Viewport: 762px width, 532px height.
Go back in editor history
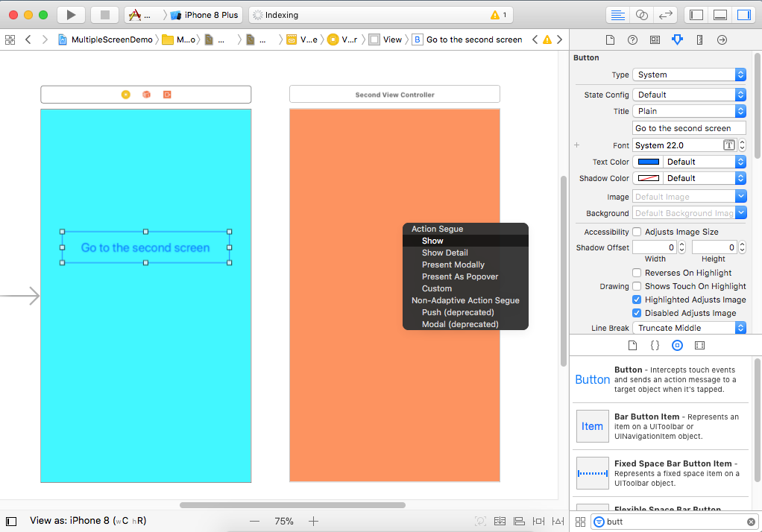(x=28, y=39)
